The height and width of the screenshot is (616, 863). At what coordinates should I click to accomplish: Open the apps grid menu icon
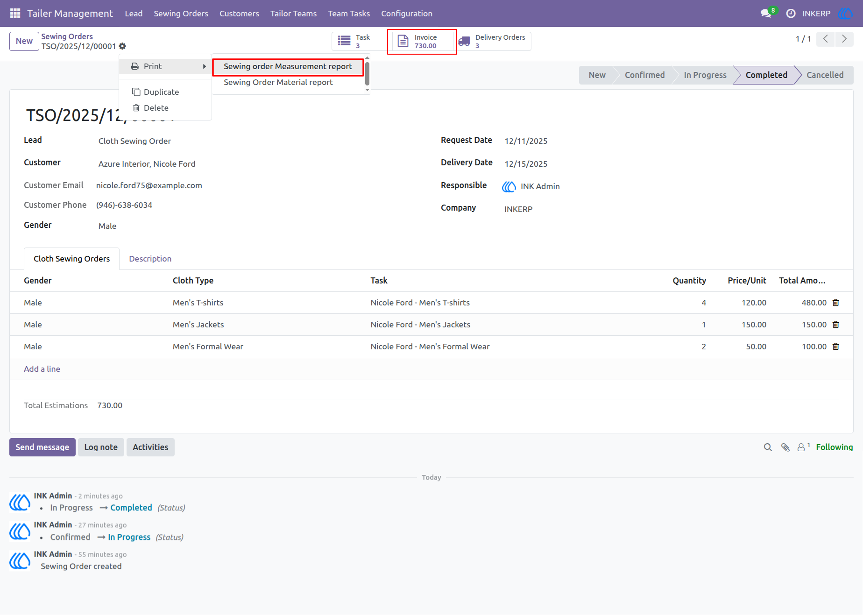tap(15, 14)
